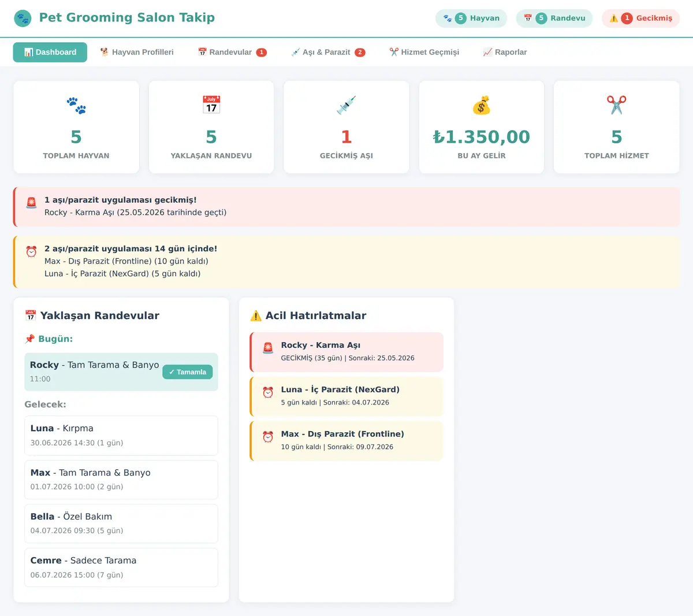Click the calendar icon in the Randevu header badge

(528, 18)
